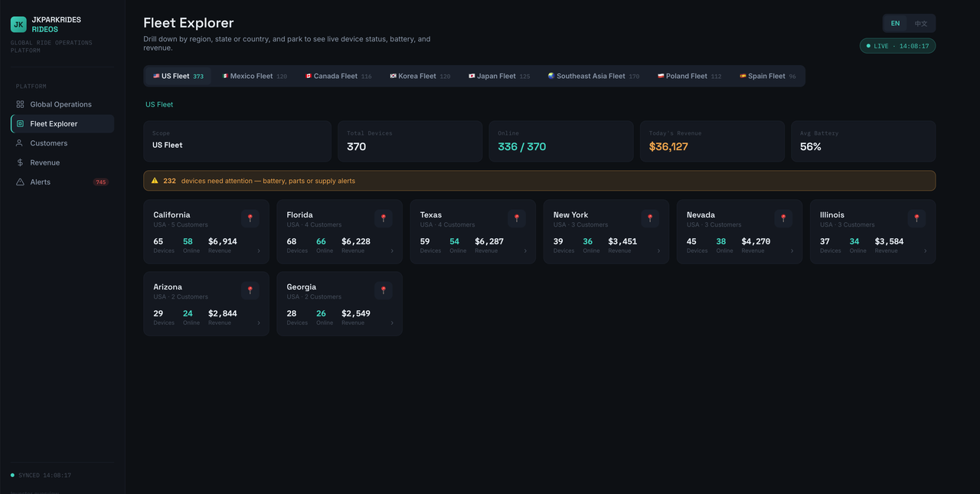Expand New York card chevron
The height and width of the screenshot is (494, 980).
(x=658, y=251)
